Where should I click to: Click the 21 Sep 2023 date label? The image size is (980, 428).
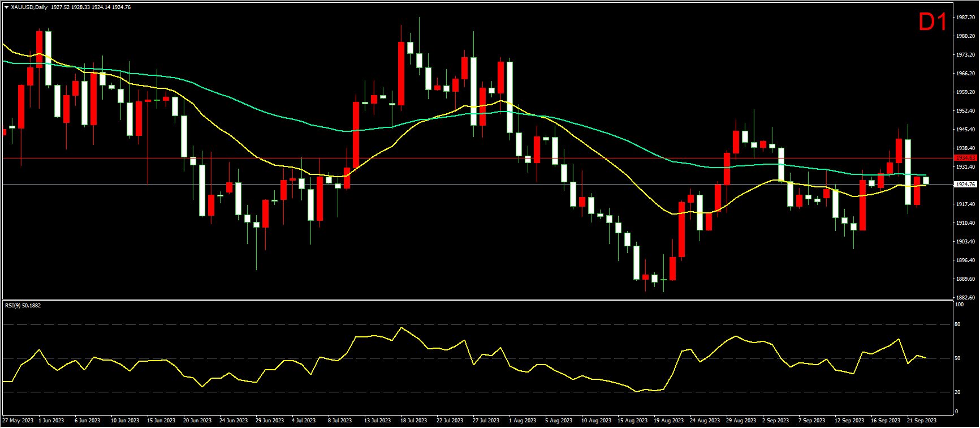point(922,421)
